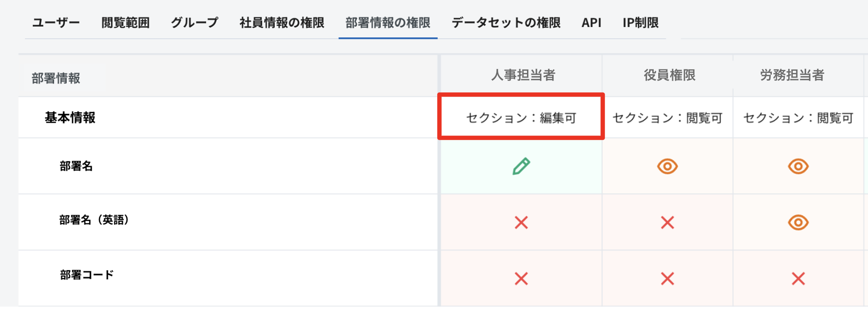Click the 役員権限 red X for 部署名(英語)
The image size is (868, 309).
click(x=667, y=222)
